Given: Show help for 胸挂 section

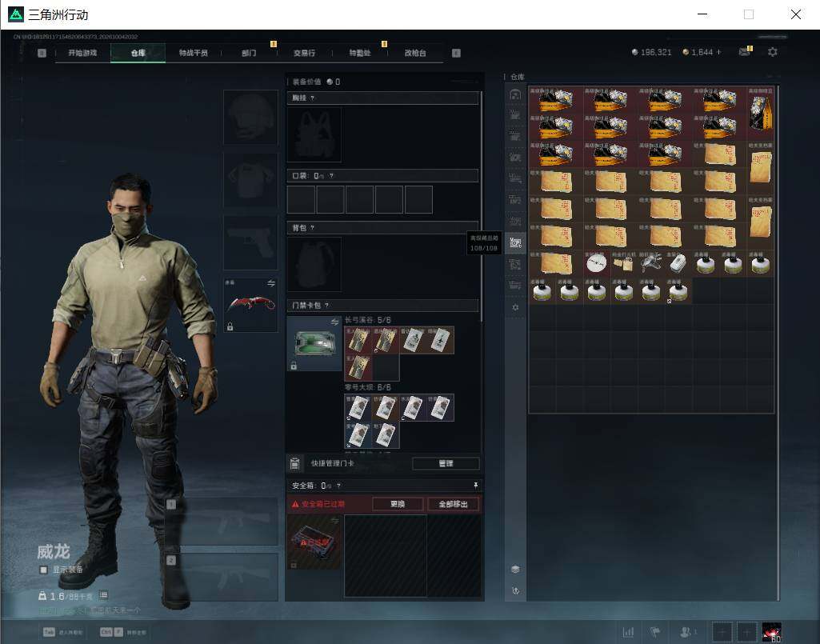Looking at the screenshot, I should coord(312,98).
